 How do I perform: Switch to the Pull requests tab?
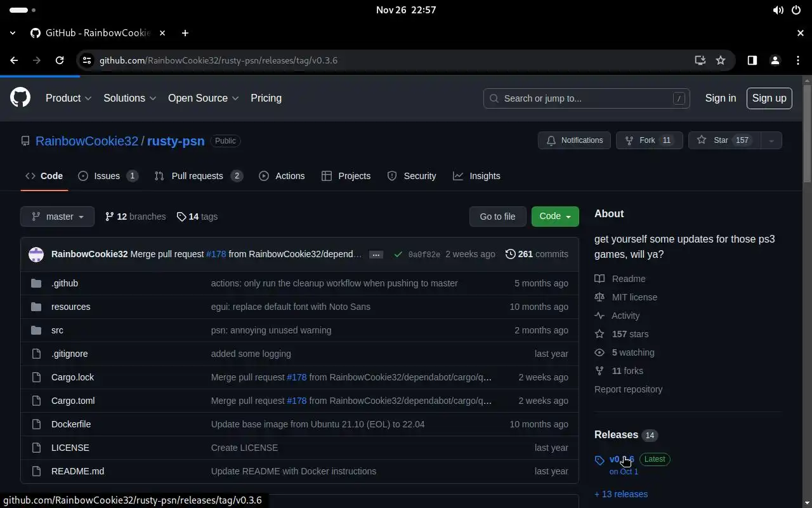(x=199, y=176)
